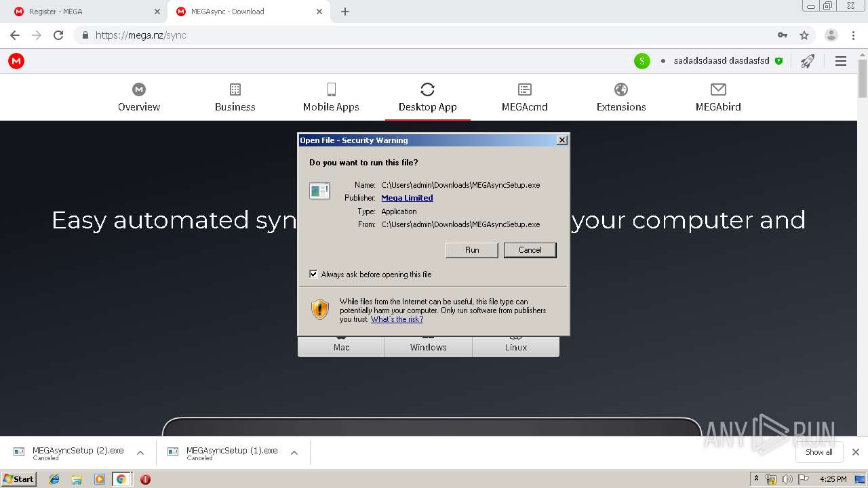Reload the page with the refresh icon
This screenshot has height=488, width=868.
click(58, 35)
